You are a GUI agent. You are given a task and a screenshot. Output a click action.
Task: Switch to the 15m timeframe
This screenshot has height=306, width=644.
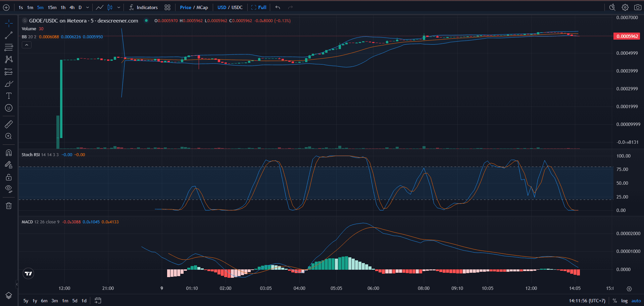52,7
